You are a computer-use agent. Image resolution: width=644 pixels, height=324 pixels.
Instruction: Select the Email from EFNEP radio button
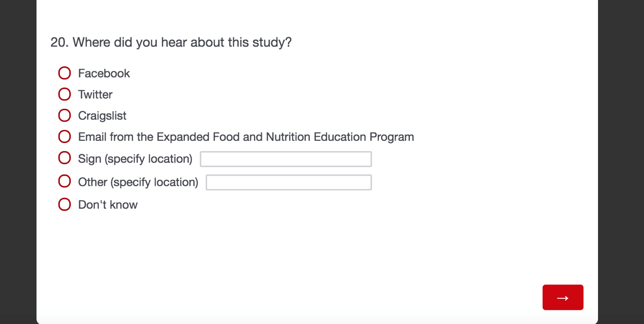click(x=64, y=136)
